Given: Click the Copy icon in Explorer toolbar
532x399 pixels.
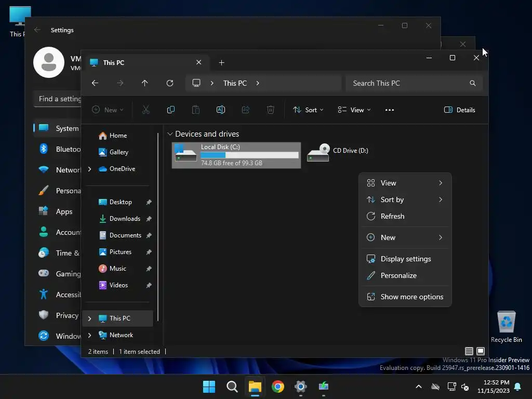Looking at the screenshot, I should [170, 110].
